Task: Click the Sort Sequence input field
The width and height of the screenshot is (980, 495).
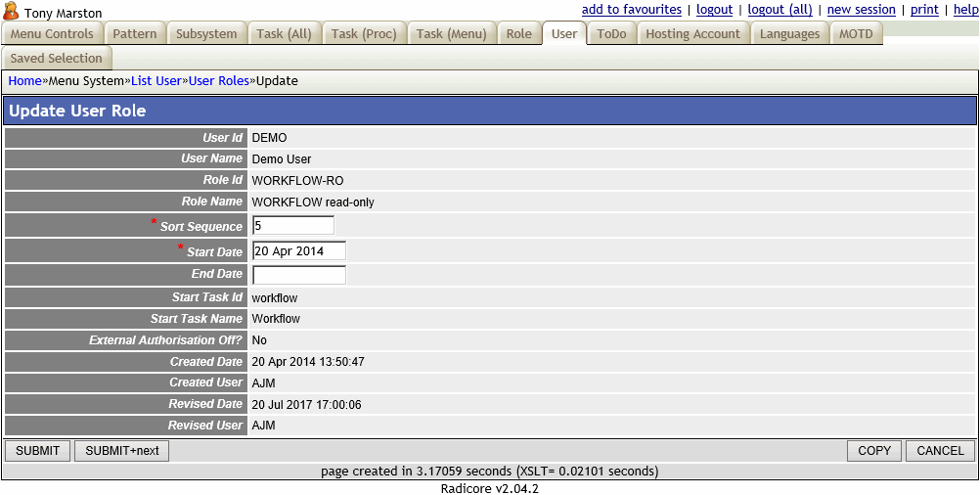Action: click(x=292, y=226)
